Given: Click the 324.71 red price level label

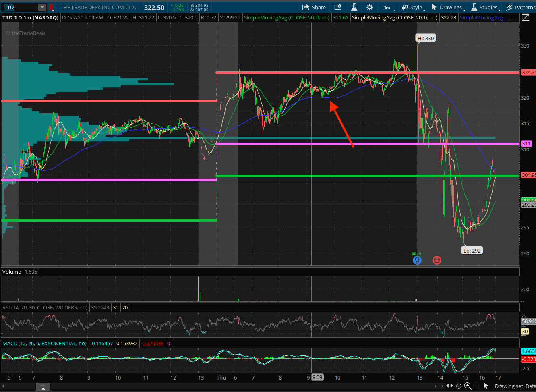Looking at the screenshot, I should point(528,73).
